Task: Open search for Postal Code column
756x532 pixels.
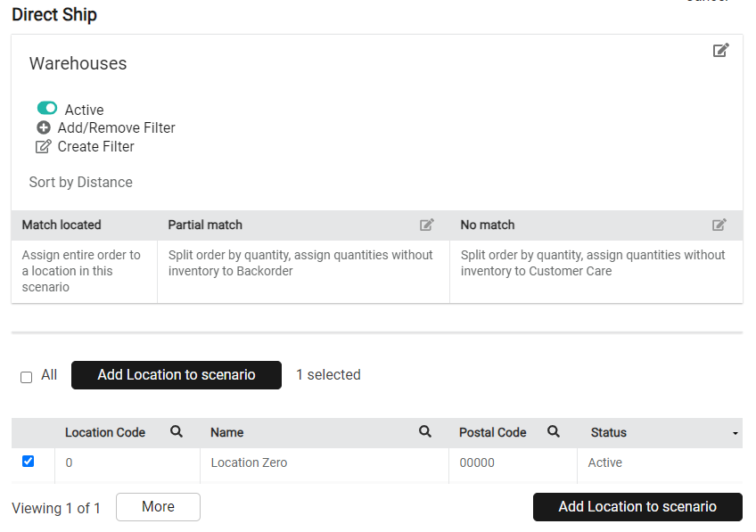Action: (x=553, y=431)
